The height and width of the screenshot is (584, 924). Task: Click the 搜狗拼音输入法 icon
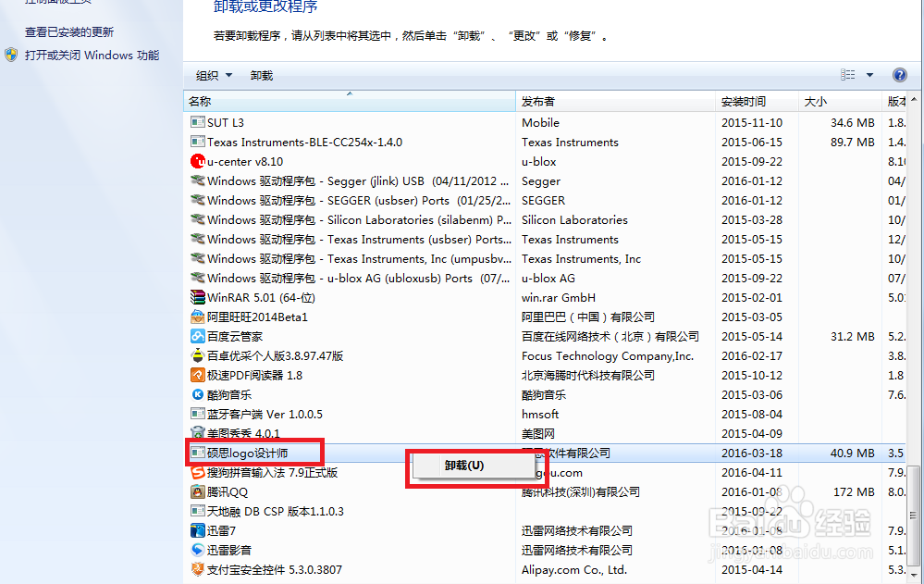[197, 473]
